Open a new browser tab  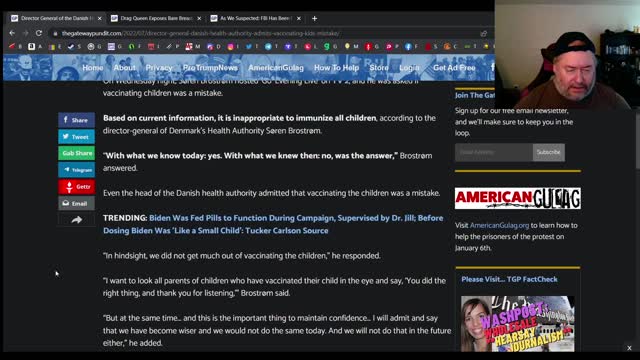pyautogui.click(x=314, y=18)
